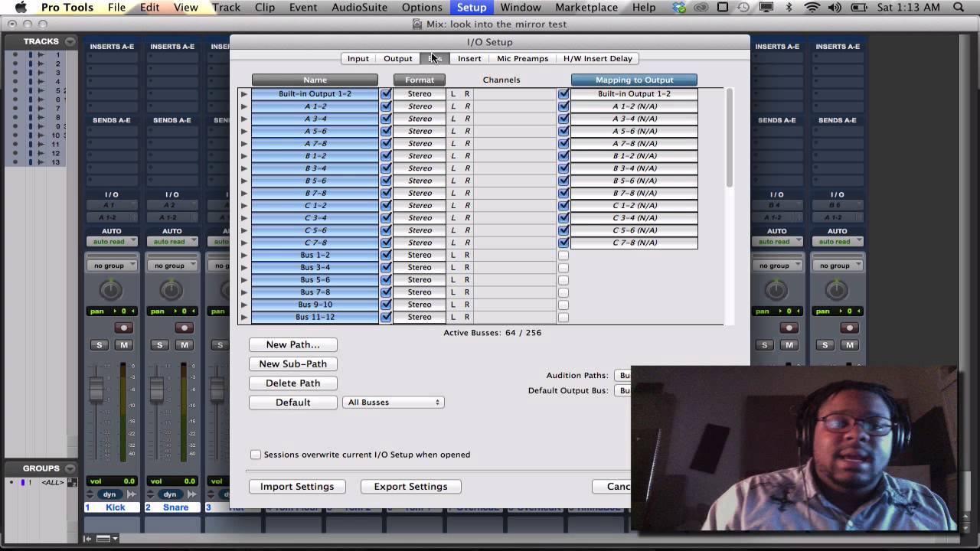Solo the Snare track

click(159, 345)
